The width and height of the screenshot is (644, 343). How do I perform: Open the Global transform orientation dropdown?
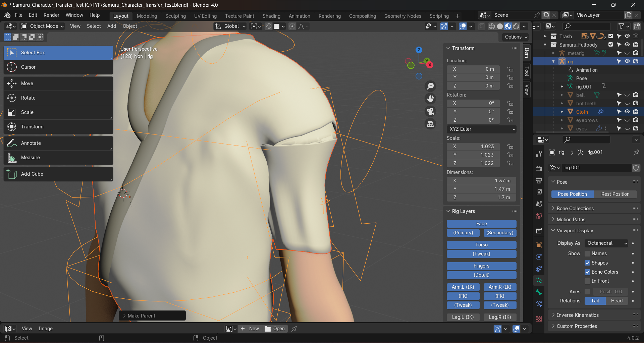[x=231, y=26]
